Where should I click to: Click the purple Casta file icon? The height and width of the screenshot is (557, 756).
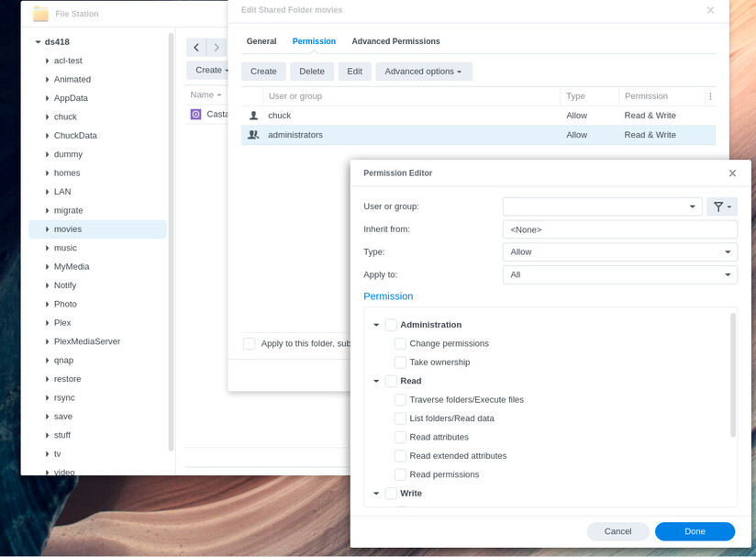tap(195, 115)
